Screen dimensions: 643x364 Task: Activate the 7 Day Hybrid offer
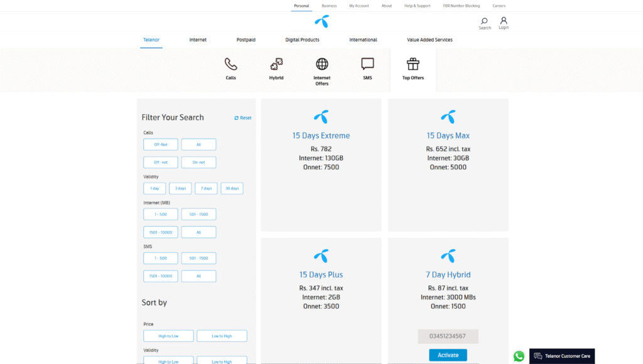click(448, 355)
